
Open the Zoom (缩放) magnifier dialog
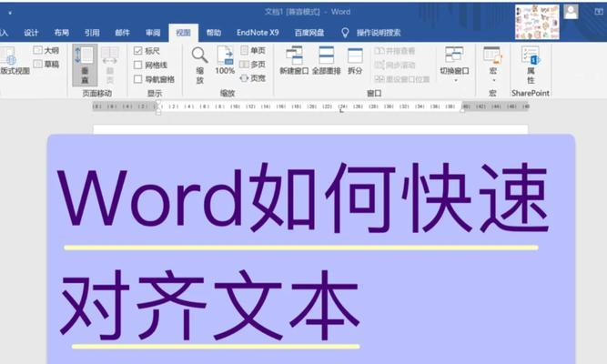(199, 65)
